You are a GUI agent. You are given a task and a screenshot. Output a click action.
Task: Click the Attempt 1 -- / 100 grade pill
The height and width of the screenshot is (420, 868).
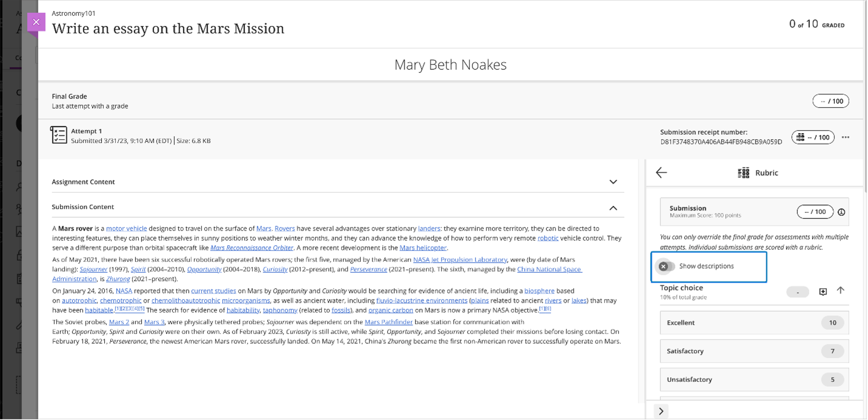(813, 137)
